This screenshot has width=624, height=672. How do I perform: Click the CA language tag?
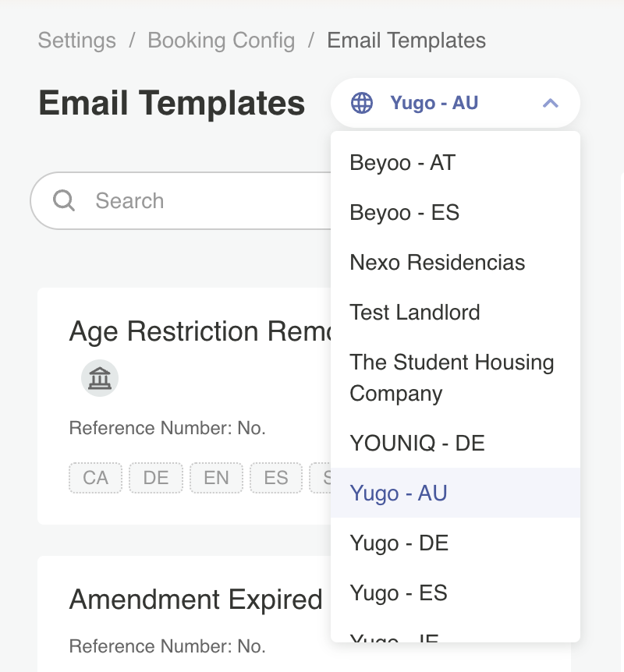[96, 478]
